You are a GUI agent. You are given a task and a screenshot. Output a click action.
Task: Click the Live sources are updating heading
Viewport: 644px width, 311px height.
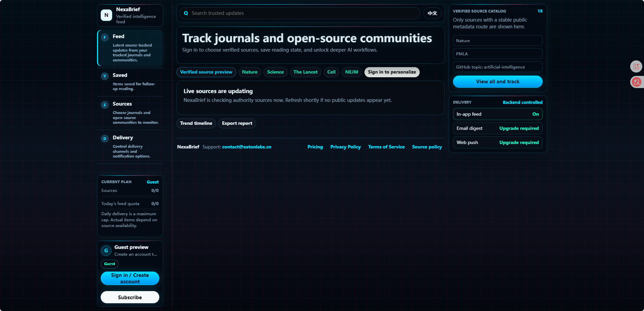(218, 91)
